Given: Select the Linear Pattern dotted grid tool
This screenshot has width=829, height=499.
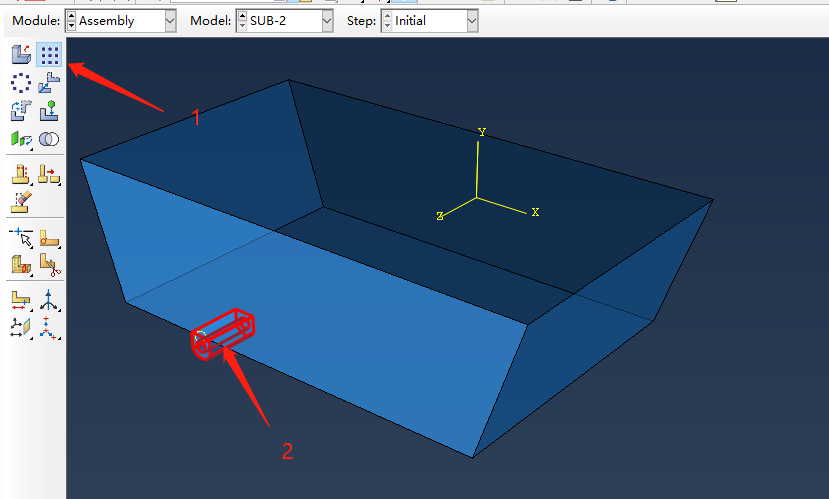Looking at the screenshot, I should pos(49,55).
